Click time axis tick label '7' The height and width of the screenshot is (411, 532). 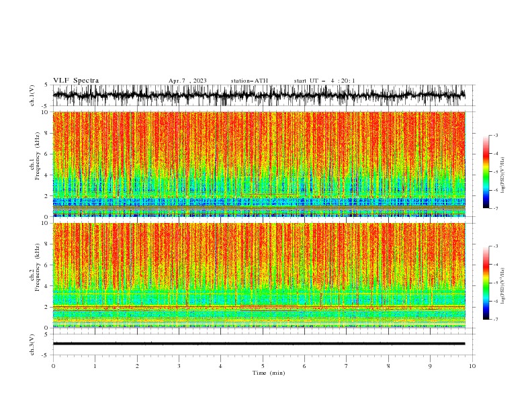347,366
